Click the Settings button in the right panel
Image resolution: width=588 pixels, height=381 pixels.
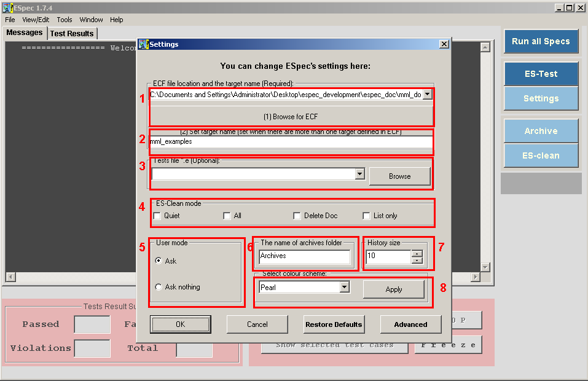pos(541,98)
